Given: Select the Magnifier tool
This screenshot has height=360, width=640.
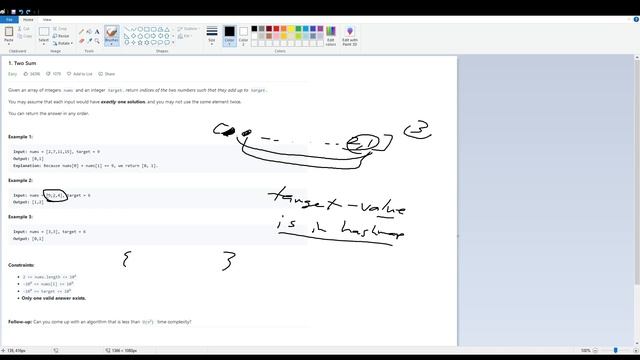Looking at the screenshot, I should coord(97,41).
